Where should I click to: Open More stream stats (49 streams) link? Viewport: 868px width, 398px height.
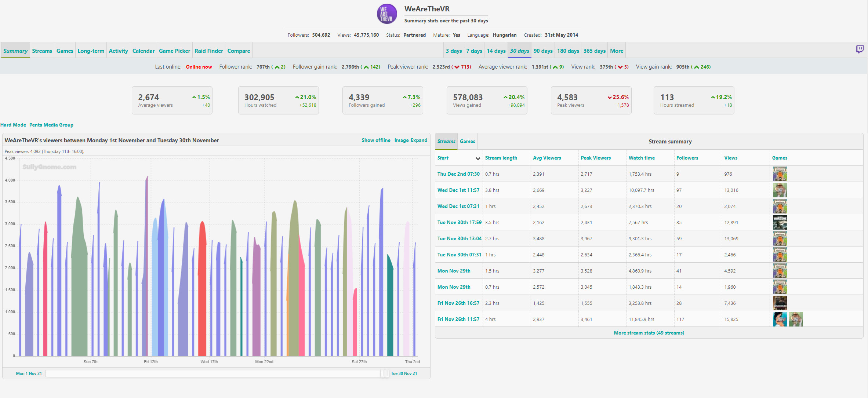pos(649,333)
